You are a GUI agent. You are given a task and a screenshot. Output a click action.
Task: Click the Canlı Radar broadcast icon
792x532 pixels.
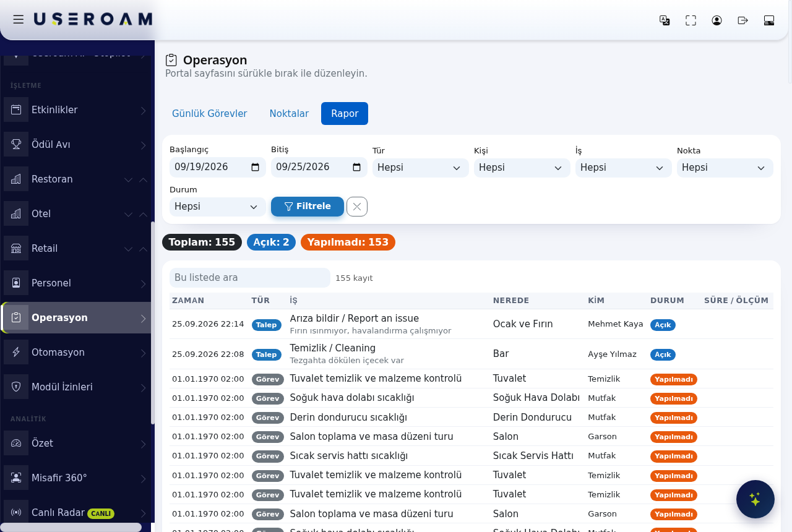(16, 512)
